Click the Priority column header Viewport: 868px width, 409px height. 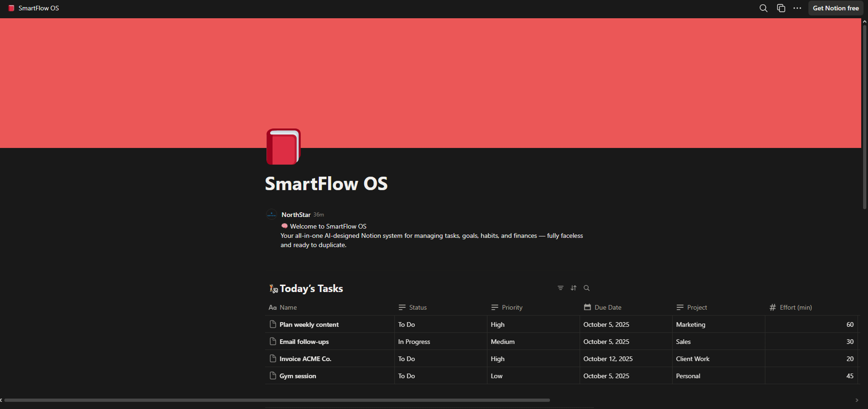point(533,307)
